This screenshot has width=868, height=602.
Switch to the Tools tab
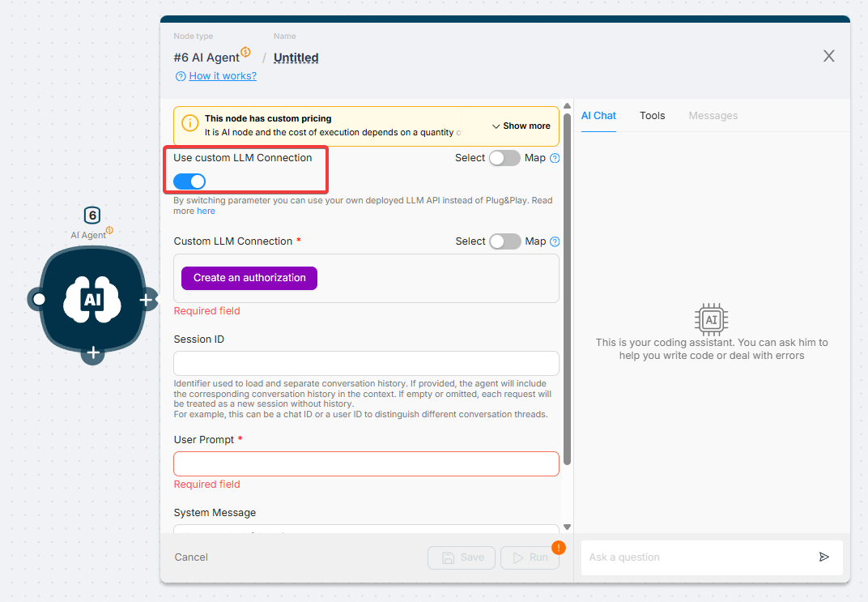point(652,116)
